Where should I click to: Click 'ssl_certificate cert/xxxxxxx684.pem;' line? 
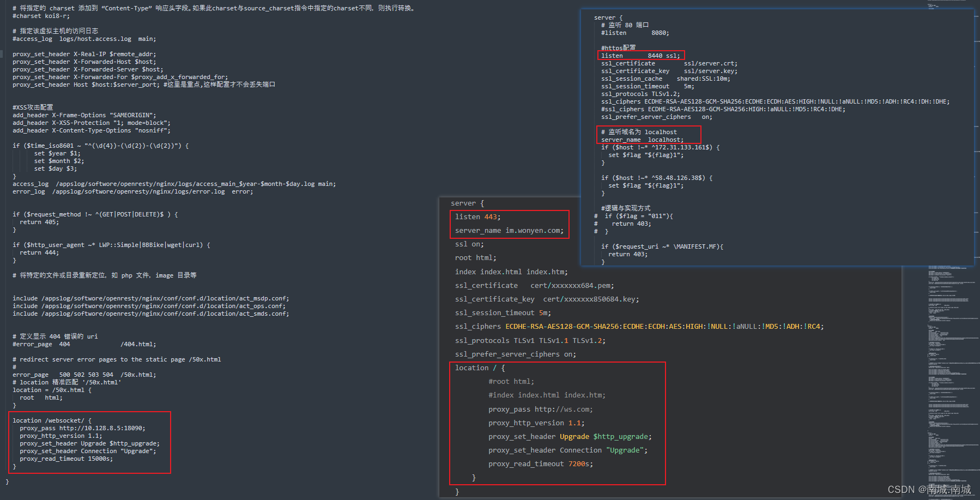pos(534,285)
